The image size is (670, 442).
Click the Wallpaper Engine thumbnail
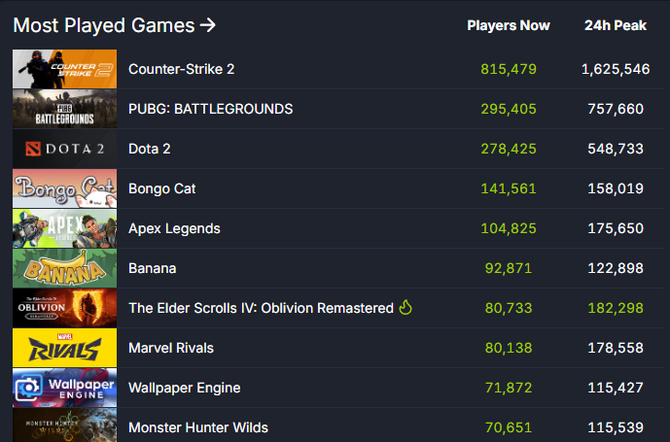pyautogui.click(x=65, y=387)
